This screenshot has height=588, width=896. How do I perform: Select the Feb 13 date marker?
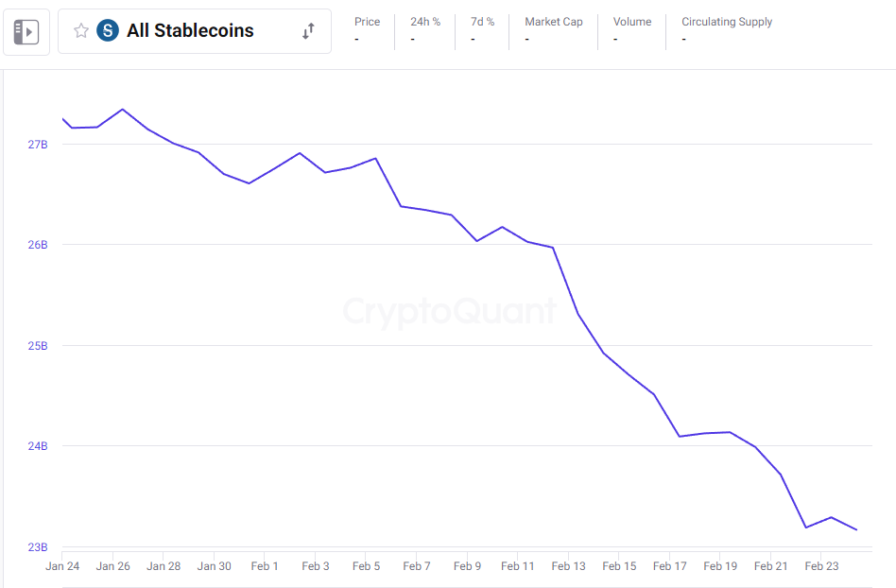tap(569, 566)
